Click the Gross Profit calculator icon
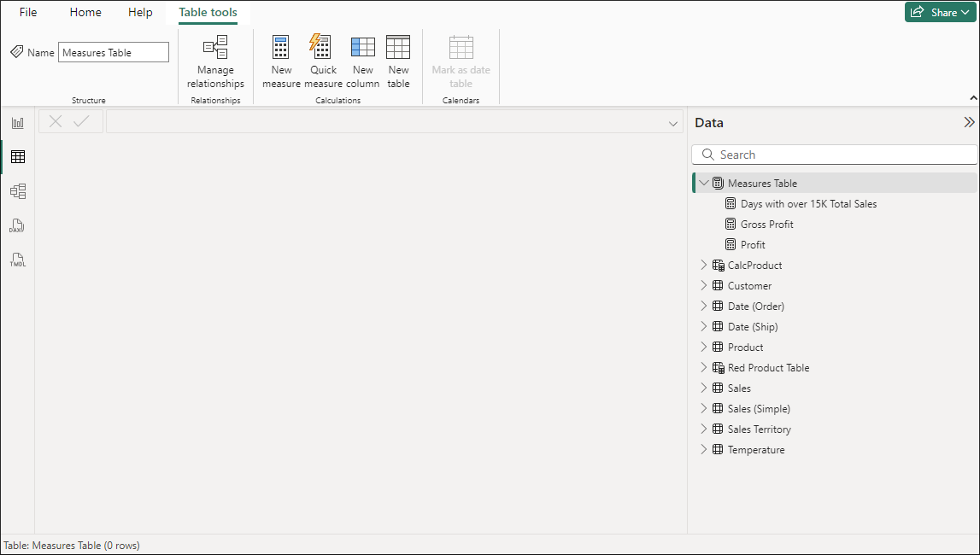The image size is (980, 555). click(730, 224)
